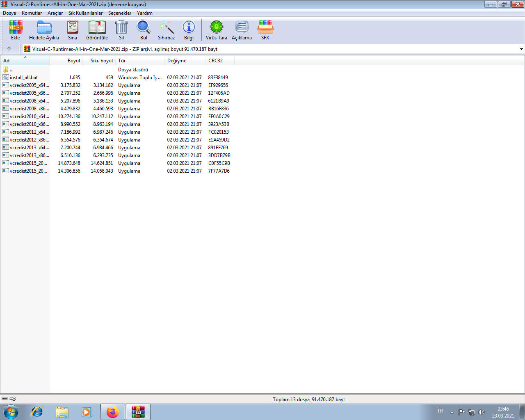Select the vcredist2015 file sized 14.873.648
525x420 pixels.
117,163
